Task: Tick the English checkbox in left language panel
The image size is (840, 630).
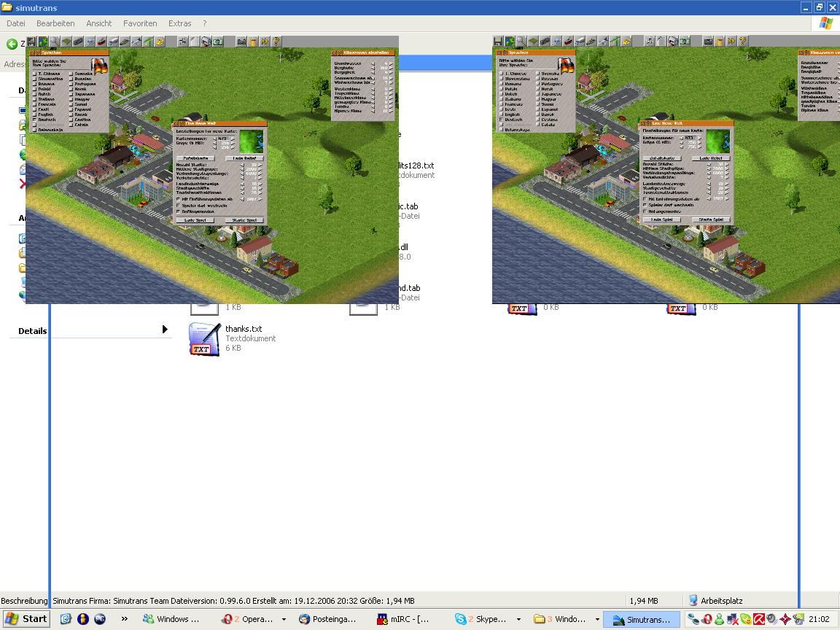Action: coord(34,114)
